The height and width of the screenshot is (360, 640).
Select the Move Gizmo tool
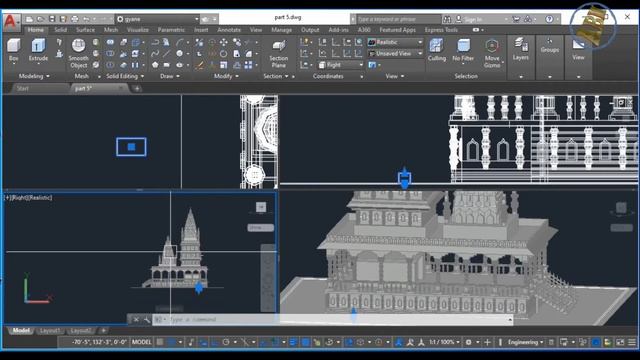click(492, 53)
